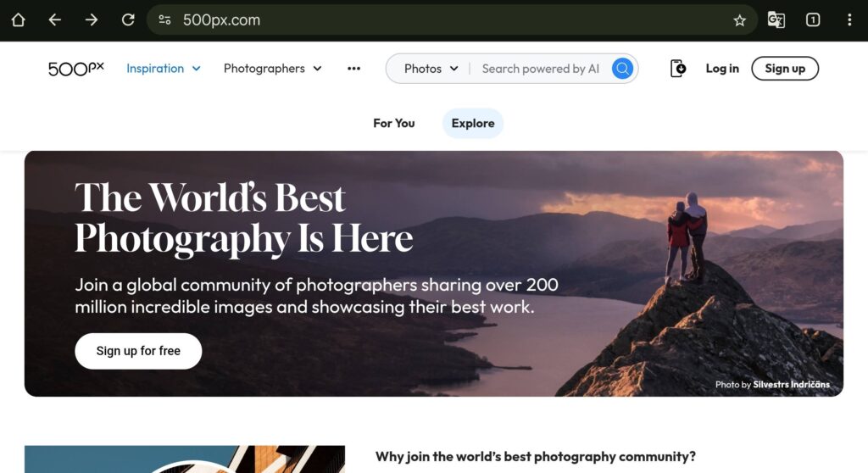Focus the Search powered by AI field

pos(541,69)
